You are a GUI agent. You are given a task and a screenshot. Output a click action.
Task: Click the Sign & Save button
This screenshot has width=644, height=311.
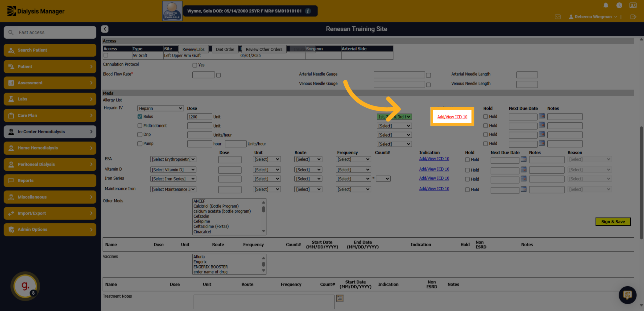pos(613,222)
